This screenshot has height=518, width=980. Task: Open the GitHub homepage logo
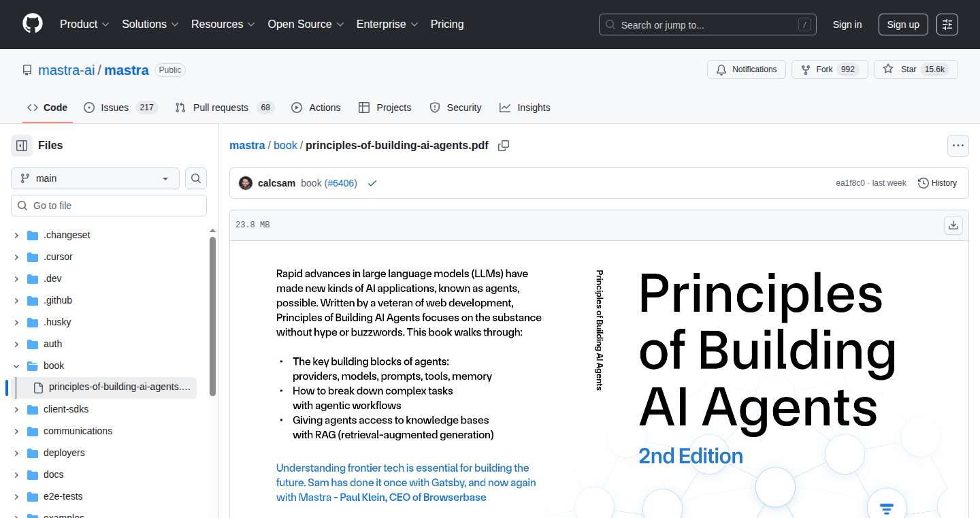(33, 24)
